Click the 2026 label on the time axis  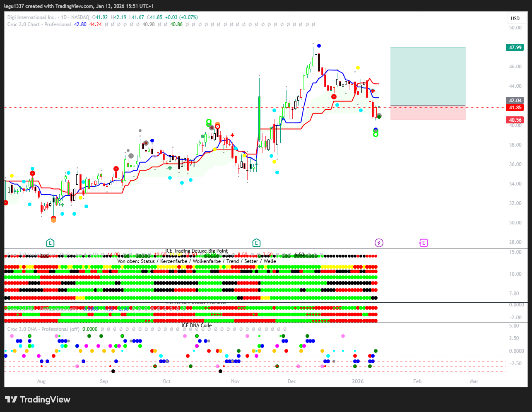[x=358, y=381]
